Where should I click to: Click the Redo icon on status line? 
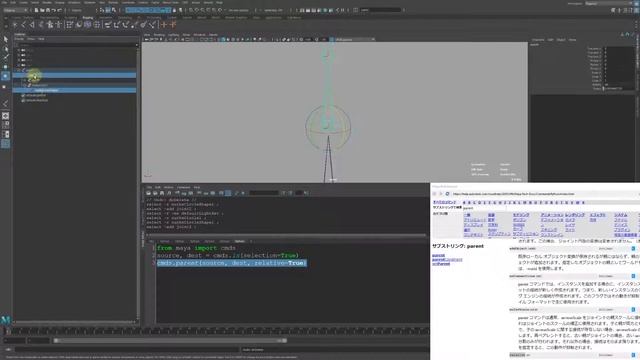(x=61, y=10)
